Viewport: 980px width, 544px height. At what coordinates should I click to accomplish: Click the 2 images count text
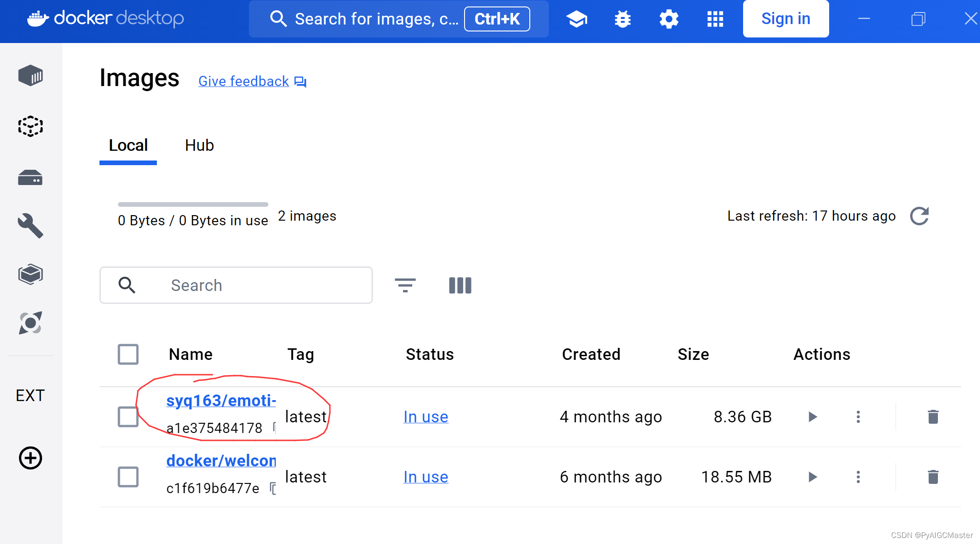(307, 216)
